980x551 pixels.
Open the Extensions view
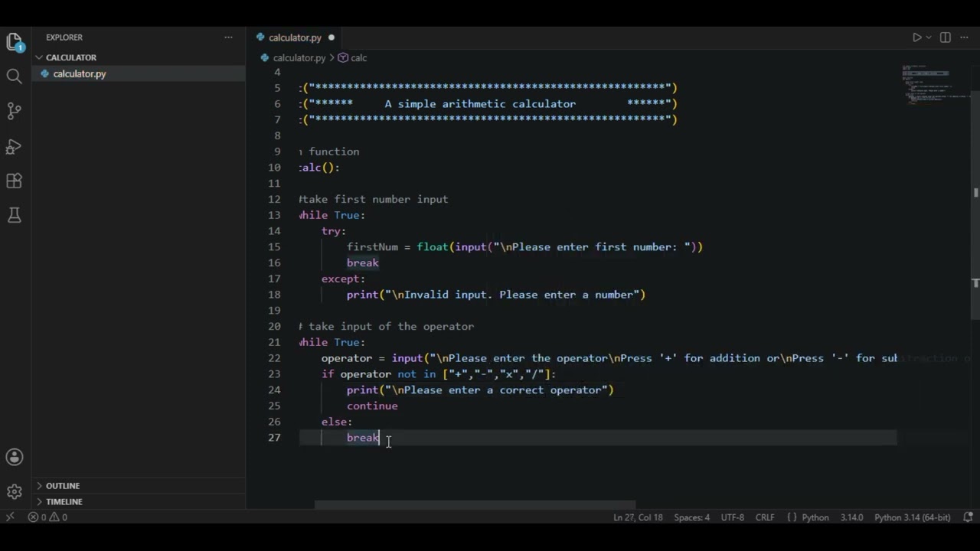(14, 181)
